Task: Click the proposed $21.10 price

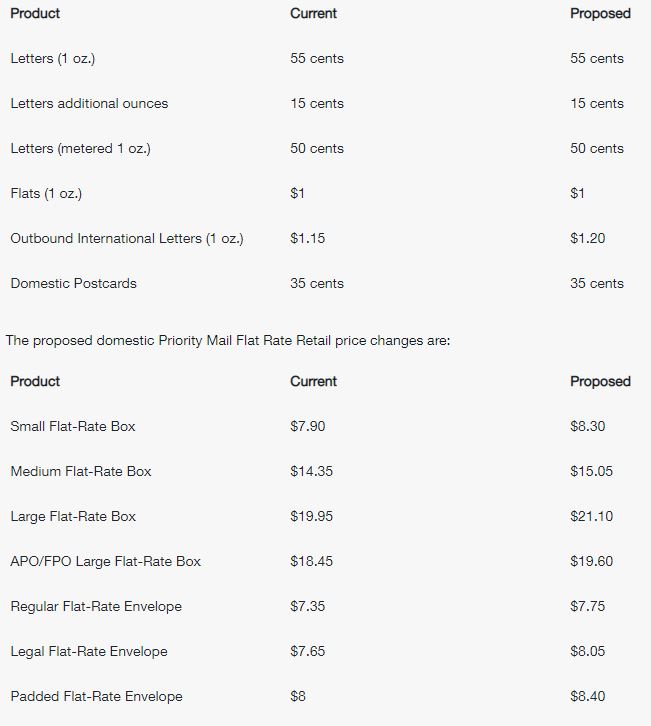Action: click(x=591, y=516)
